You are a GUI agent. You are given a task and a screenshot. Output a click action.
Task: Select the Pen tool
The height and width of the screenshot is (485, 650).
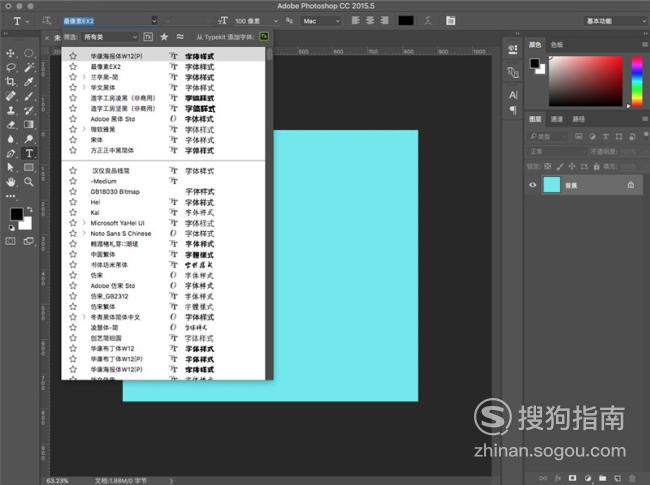click(10, 153)
